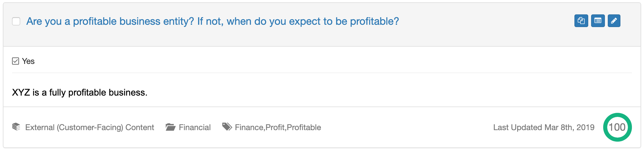The image size is (644, 152).
Task: Select the Profitable tag
Action: [x=304, y=127]
